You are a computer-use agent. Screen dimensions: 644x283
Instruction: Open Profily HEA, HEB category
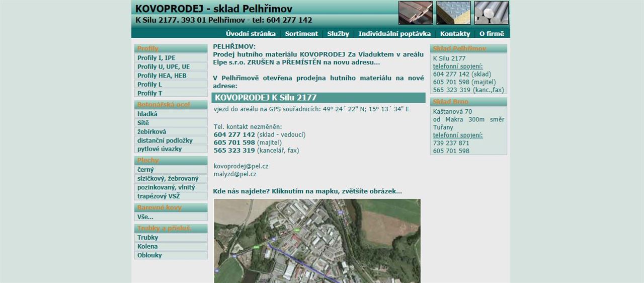pos(171,76)
